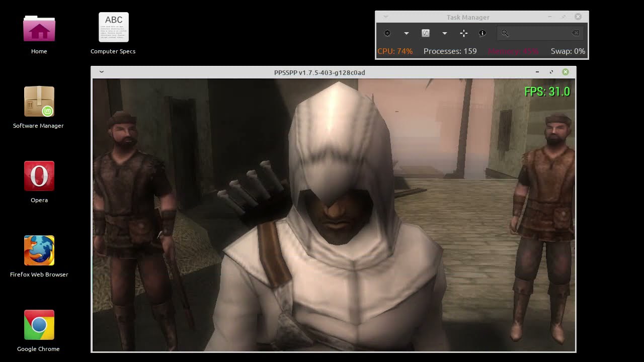Minimize the PPSSPP window
Image resolution: width=644 pixels, height=362 pixels.
click(537, 72)
